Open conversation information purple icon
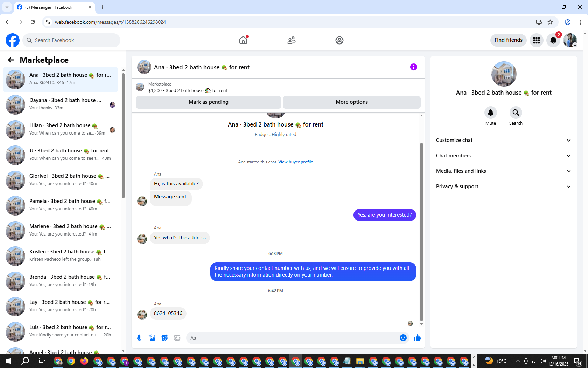 tap(414, 67)
